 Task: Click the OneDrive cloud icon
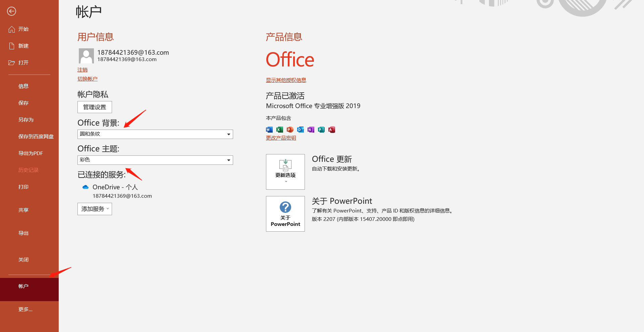(86, 187)
